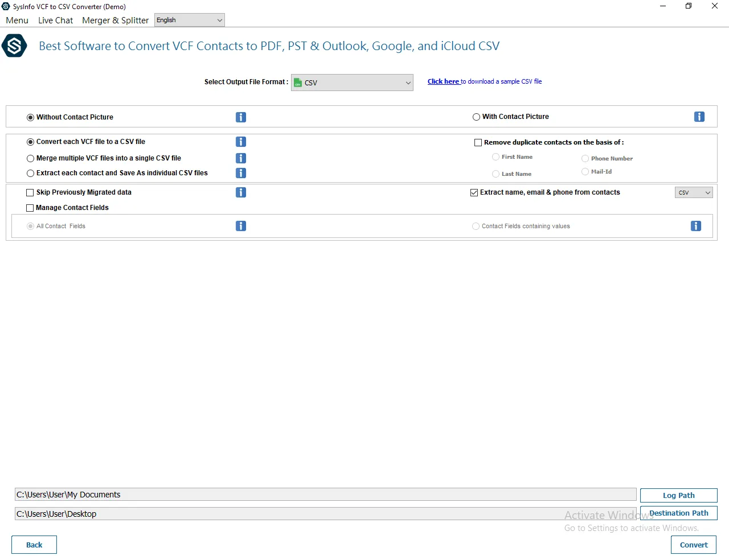729x560 pixels.
Task: Open the Select Output File Format dropdown
Action: [352, 83]
